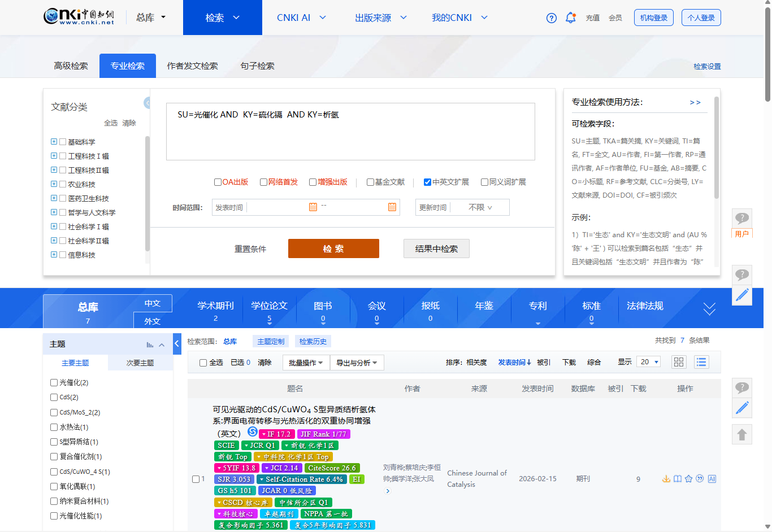Switch results to list view icon
Screen dimensions: 772x532
tap(701, 362)
